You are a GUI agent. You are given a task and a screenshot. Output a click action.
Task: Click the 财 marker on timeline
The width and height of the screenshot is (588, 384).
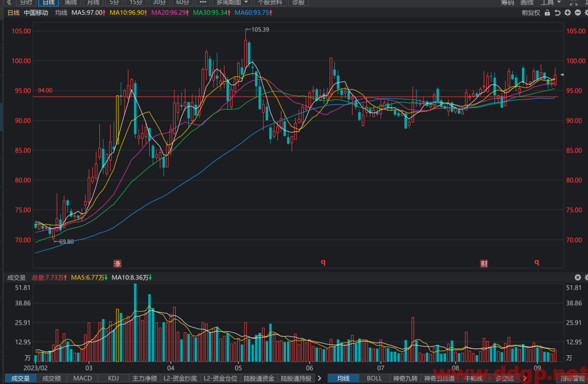click(x=484, y=263)
